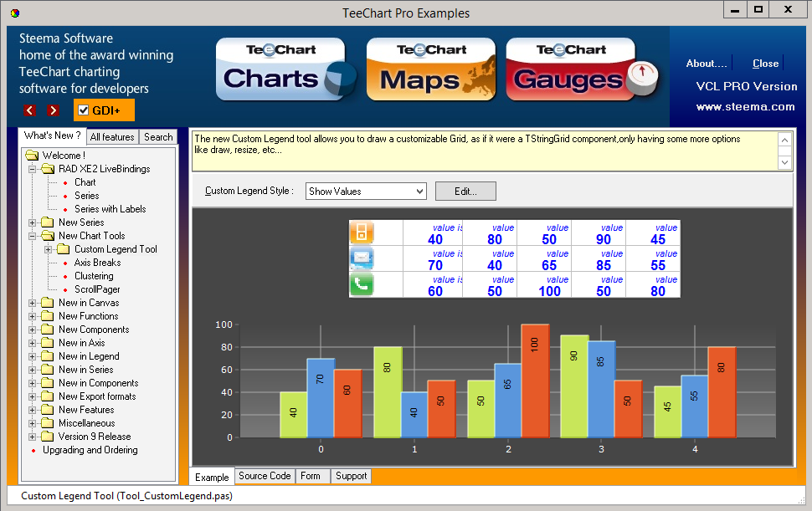Click the New in Series tree item

click(x=85, y=370)
